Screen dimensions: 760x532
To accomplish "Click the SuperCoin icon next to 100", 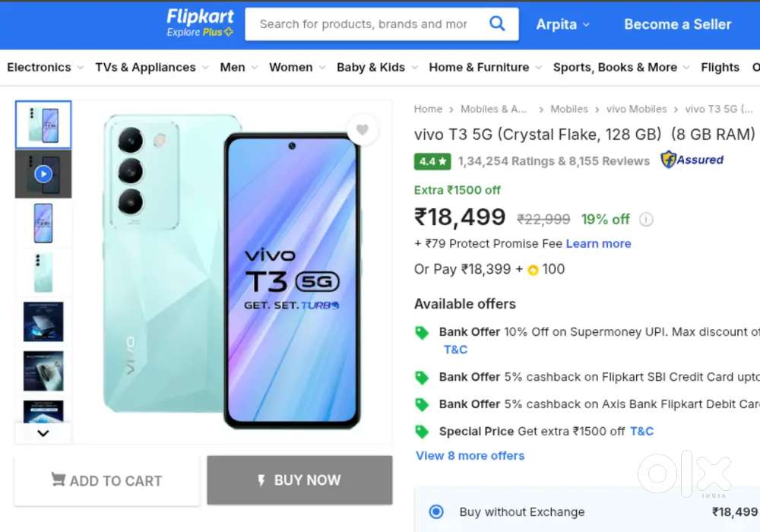I will coord(533,270).
